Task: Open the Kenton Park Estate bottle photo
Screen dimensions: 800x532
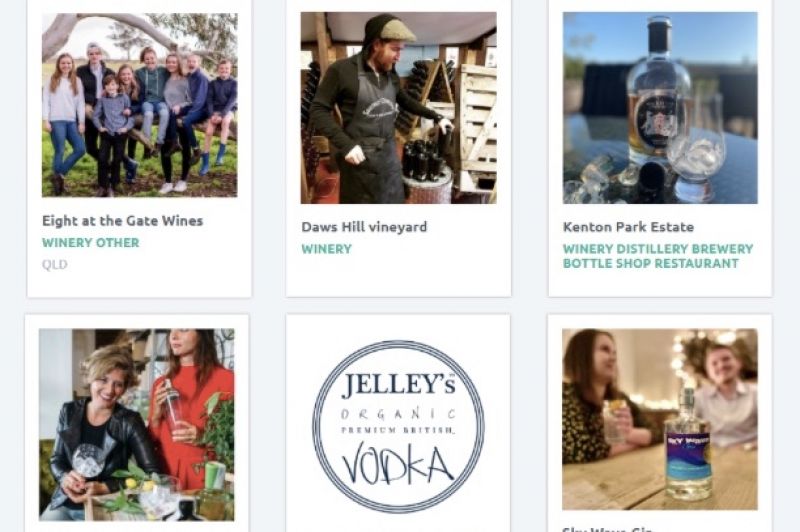Action: (660, 108)
